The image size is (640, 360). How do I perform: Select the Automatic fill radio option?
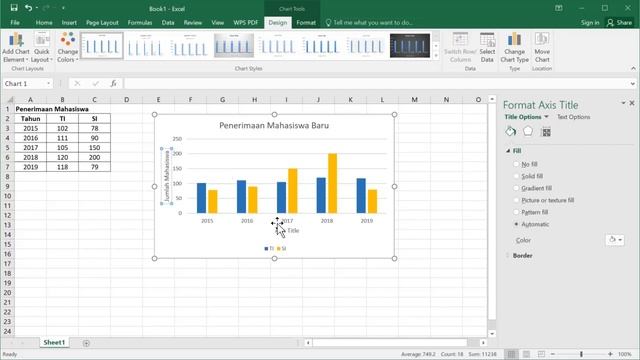[516, 224]
